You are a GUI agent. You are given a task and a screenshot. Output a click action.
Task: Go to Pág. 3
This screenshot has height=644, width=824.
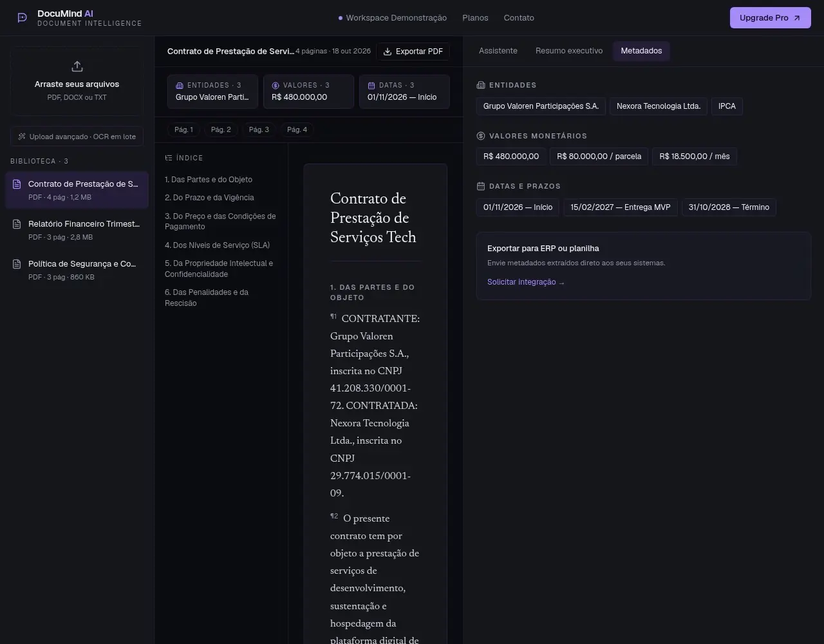259,129
